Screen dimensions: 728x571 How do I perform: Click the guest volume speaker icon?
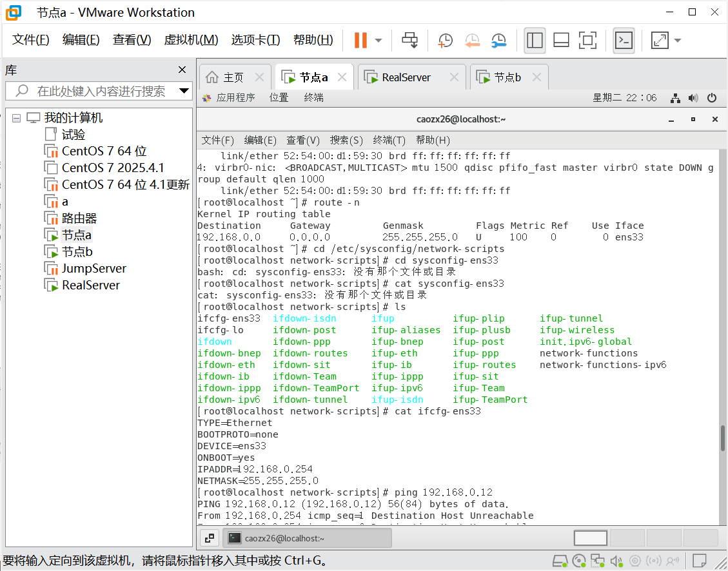pos(693,98)
